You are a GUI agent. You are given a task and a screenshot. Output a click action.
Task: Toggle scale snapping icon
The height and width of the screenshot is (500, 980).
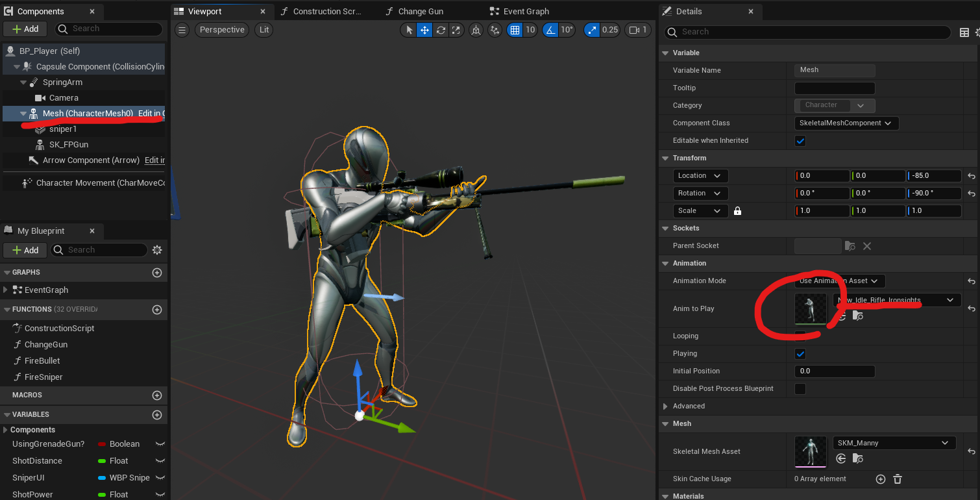tap(591, 30)
